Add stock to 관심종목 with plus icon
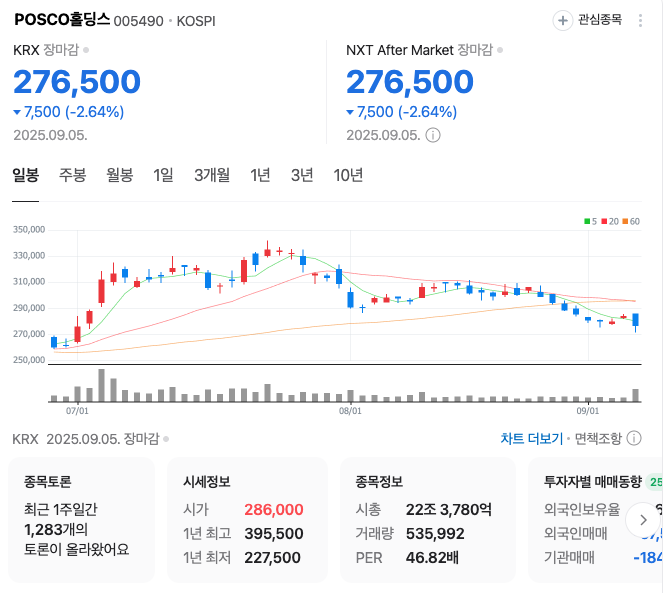This screenshot has width=666, height=593. 563,20
